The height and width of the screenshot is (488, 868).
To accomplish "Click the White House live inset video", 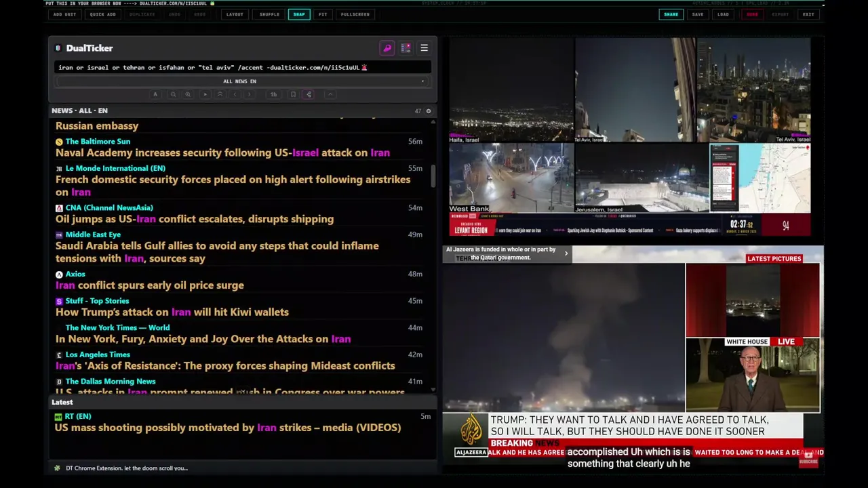I will click(753, 375).
